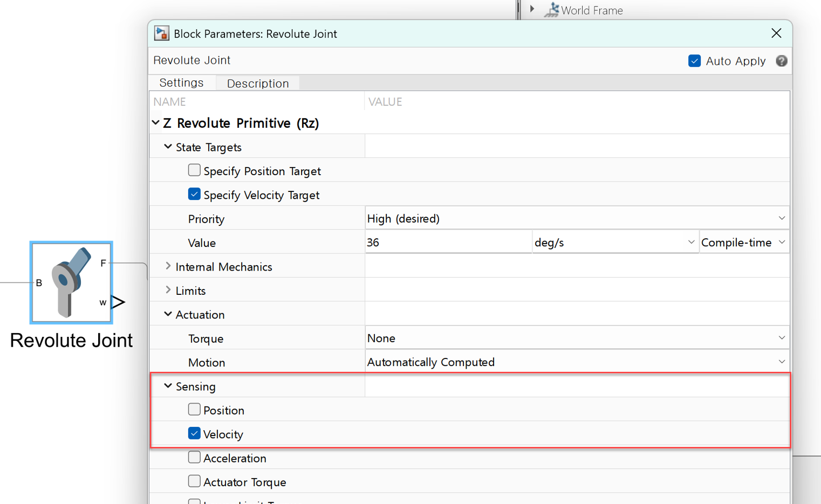821x504 pixels.
Task: Switch to the Description tab
Action: 258,84
